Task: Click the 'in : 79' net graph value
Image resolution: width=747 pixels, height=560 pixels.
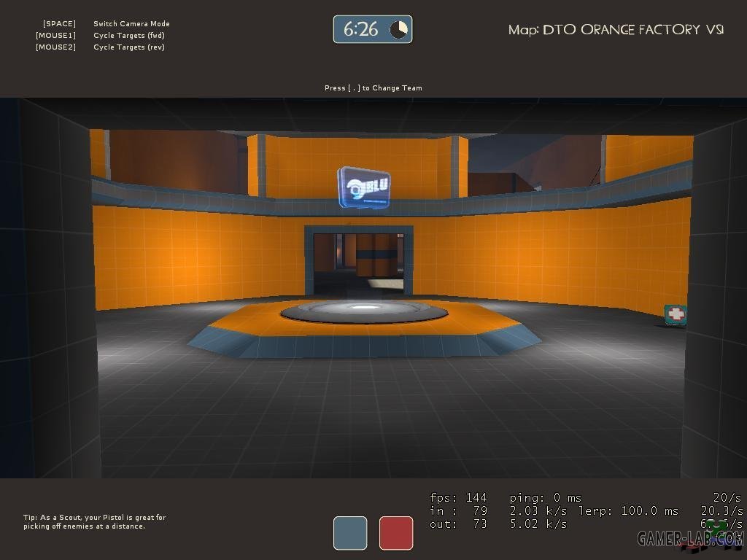Action: [458, 511]
